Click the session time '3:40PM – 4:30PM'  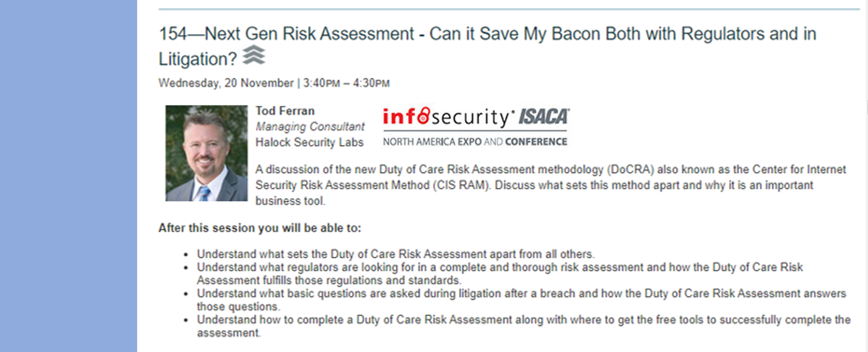pos(346,83)
